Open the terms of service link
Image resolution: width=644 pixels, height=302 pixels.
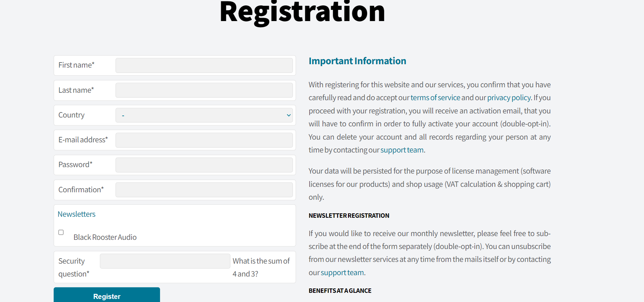(x=435, y=98)
